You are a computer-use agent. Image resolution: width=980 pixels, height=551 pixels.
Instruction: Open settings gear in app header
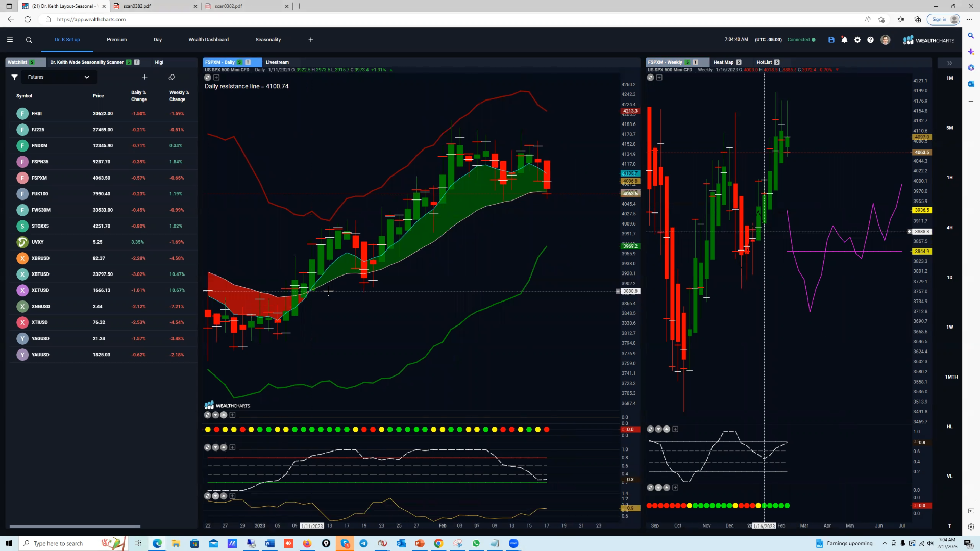pos(857,40)
